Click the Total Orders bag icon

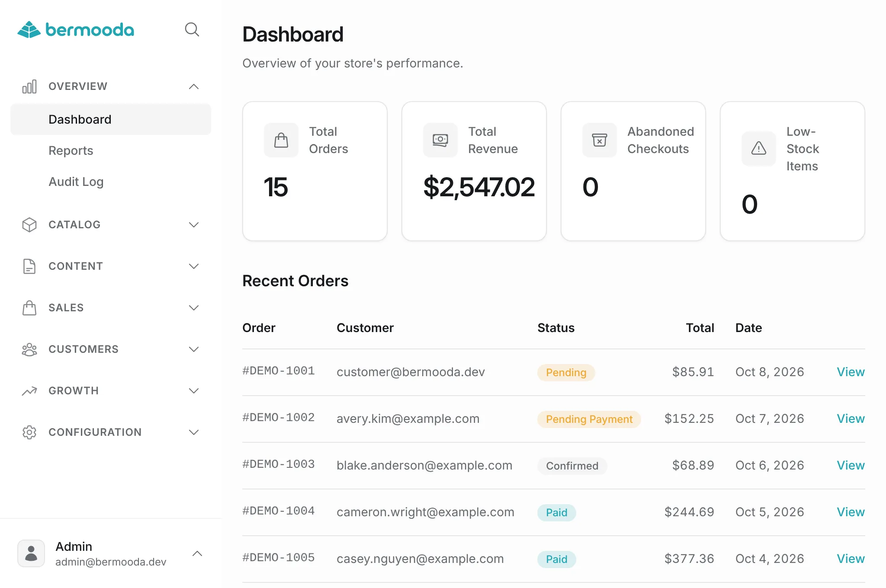(281, 140)
